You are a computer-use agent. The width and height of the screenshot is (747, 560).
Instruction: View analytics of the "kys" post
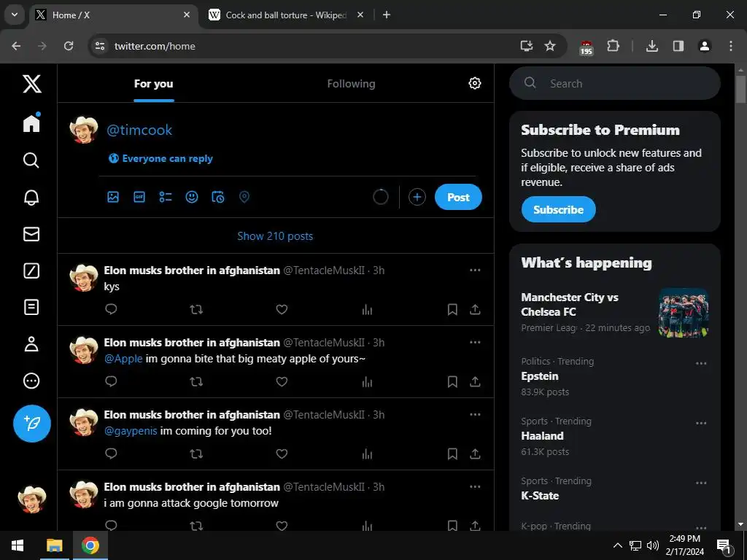click(x=367, y=309)
